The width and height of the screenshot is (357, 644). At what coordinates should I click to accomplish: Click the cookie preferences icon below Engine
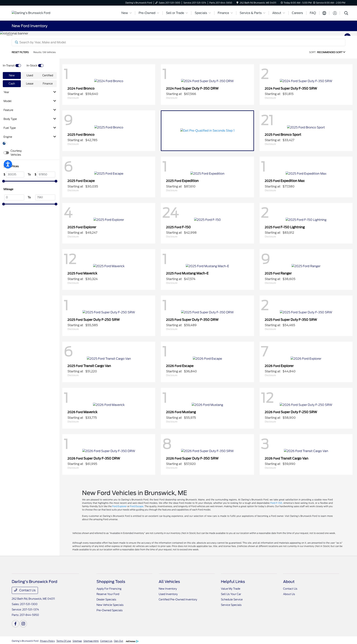click(x=4, y=143)
